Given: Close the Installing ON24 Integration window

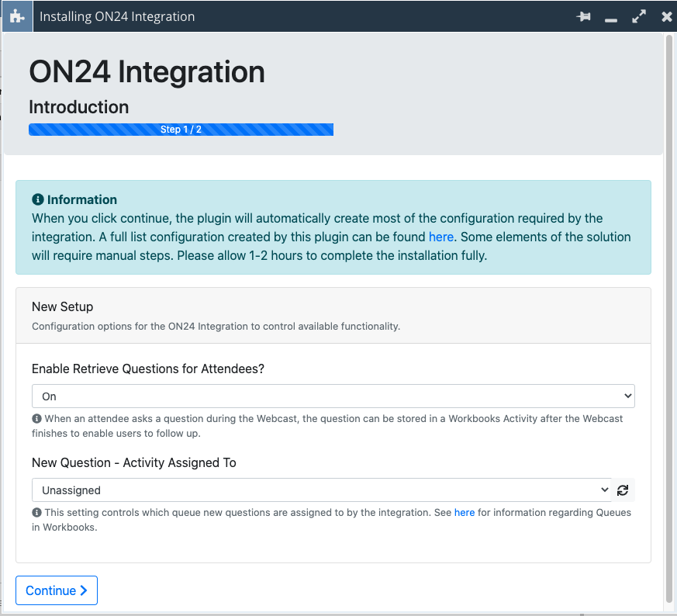Looking at the screenshot, I should click(667, 16).
